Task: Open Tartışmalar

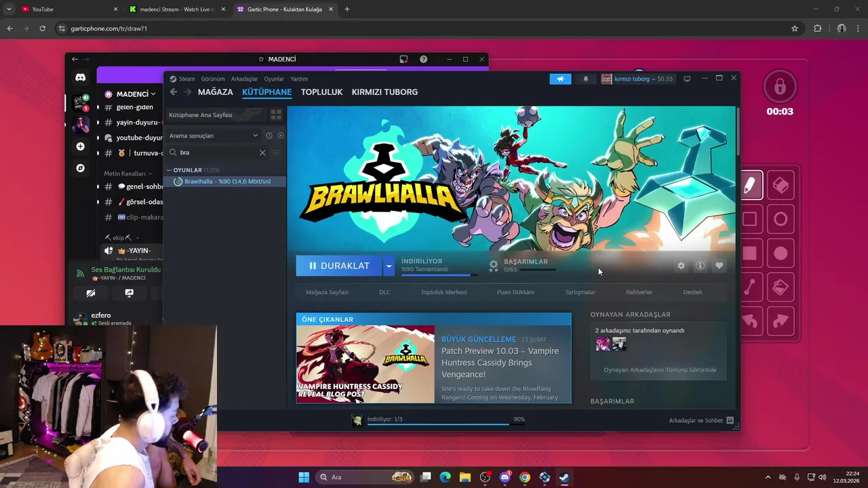Action: click(x=580, y=292)
